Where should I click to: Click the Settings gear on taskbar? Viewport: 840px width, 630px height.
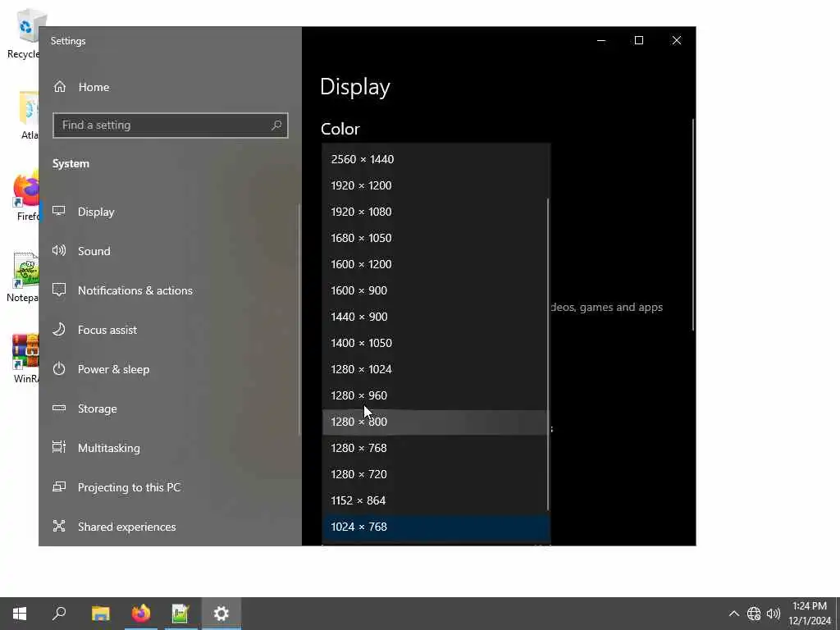coord(221,614)
